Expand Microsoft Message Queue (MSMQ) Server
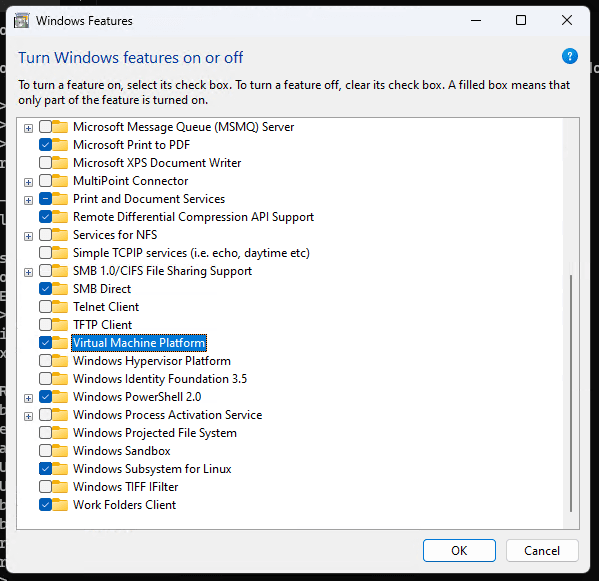 tap(28, 128)
